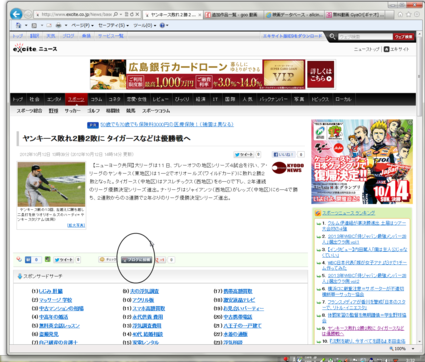This screenshot has width=425, height=362.
Task: Click the ツイート button in bottom share row
Action: 64,260
